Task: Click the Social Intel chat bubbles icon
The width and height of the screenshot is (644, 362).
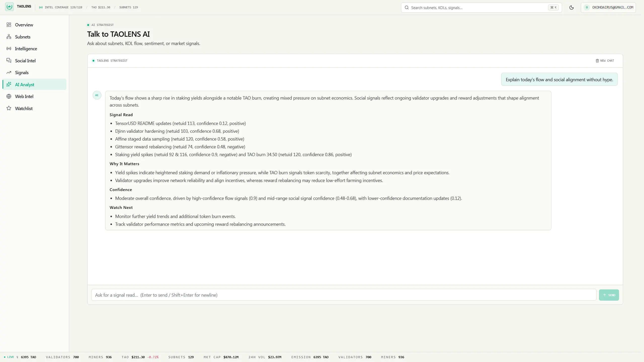Action: coord(9,61)
